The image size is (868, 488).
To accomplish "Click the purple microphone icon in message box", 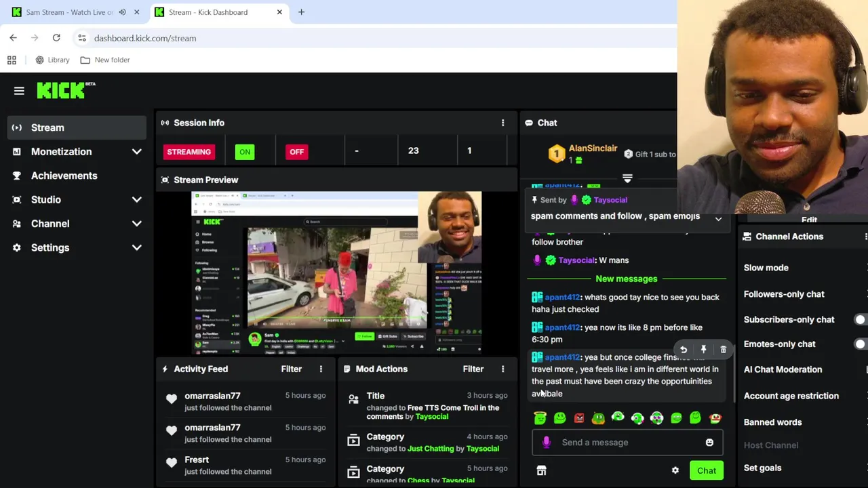I will click(x=547, y=442).
